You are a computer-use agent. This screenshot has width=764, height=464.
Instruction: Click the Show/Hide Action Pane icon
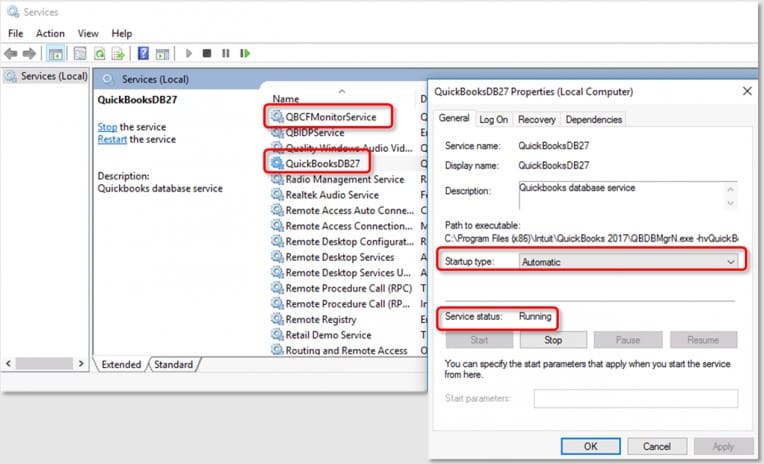162,54
